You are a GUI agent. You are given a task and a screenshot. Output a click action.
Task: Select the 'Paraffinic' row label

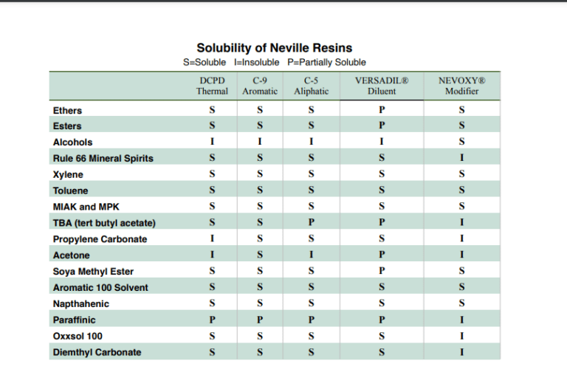(x=74, y=320)
